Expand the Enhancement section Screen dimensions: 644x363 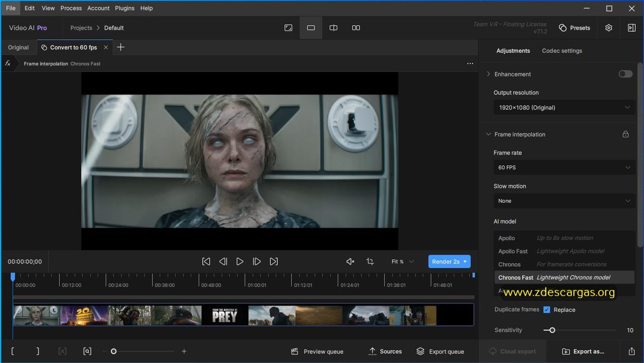(x=489, y=74)
